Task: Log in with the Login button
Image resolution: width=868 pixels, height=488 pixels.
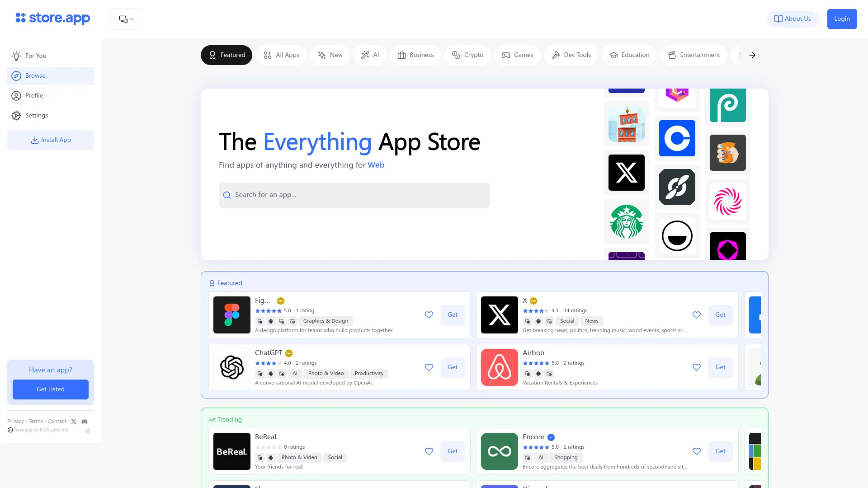Action: click(842, 19)
